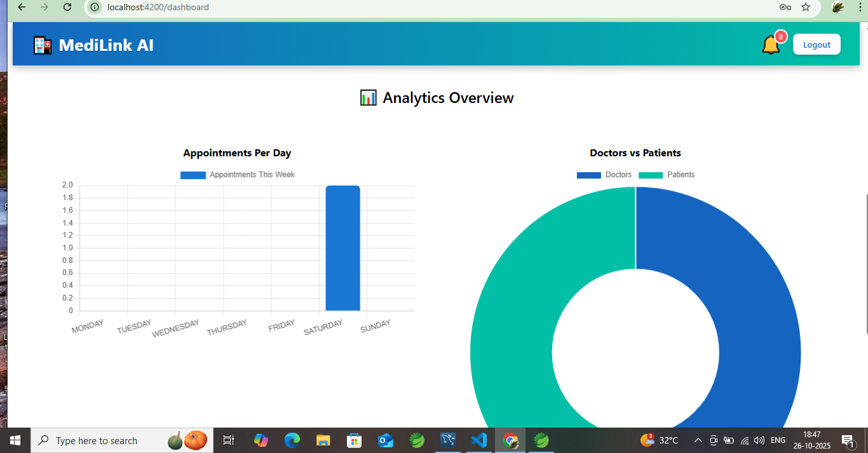This screenshot has width=868, height=453.
Task: Open Task View from the taskbar
Action: point(229,440)
